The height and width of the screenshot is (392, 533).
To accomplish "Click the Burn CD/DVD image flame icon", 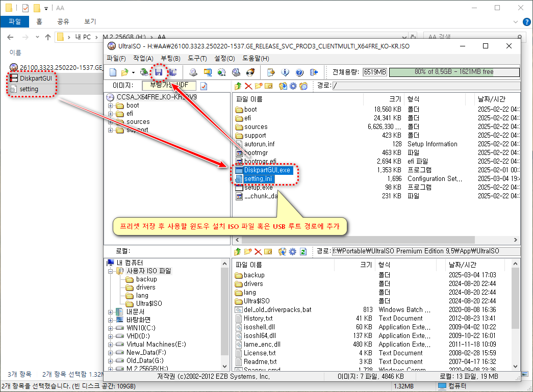I will click(250, 72).
